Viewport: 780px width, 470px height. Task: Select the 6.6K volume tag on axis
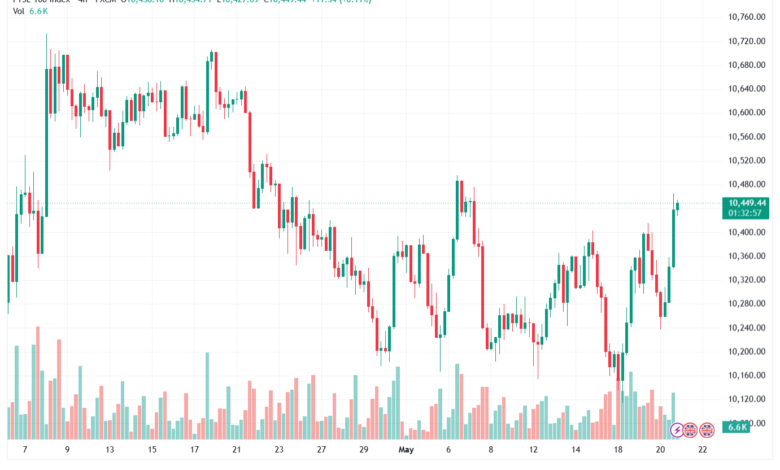click(x=737, y=427)
